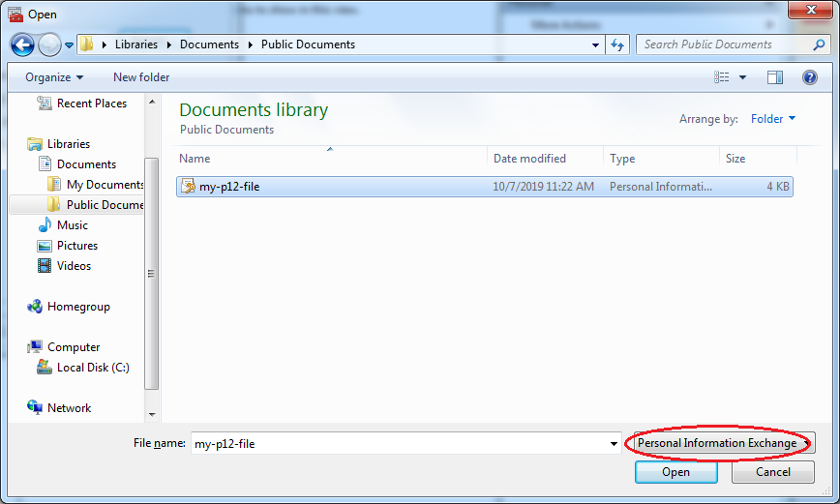Sort by the Date modified column header

[x=529, y=159]
